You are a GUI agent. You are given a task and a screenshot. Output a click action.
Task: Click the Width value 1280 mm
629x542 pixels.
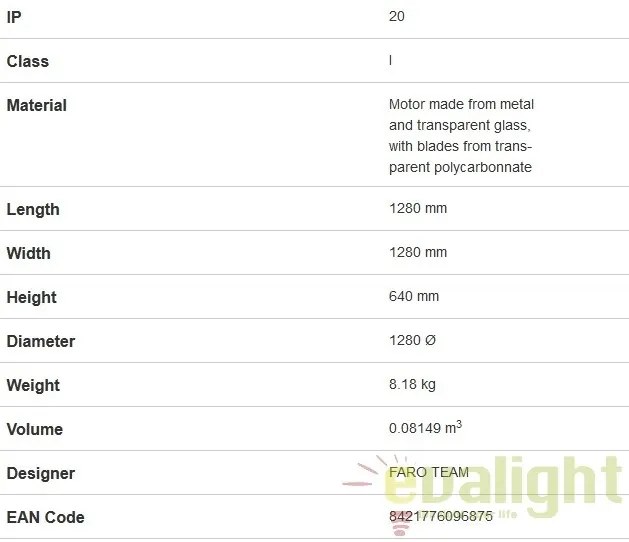point(418,253)
